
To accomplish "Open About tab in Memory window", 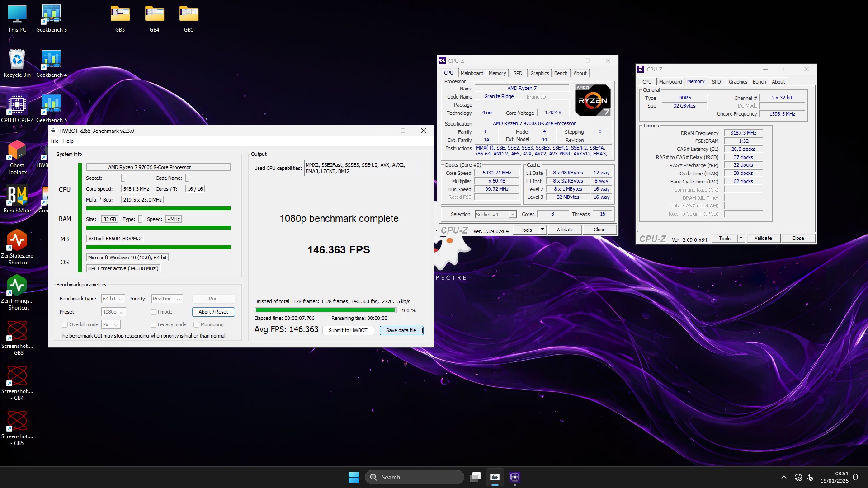I will click(x=778, y=82).
